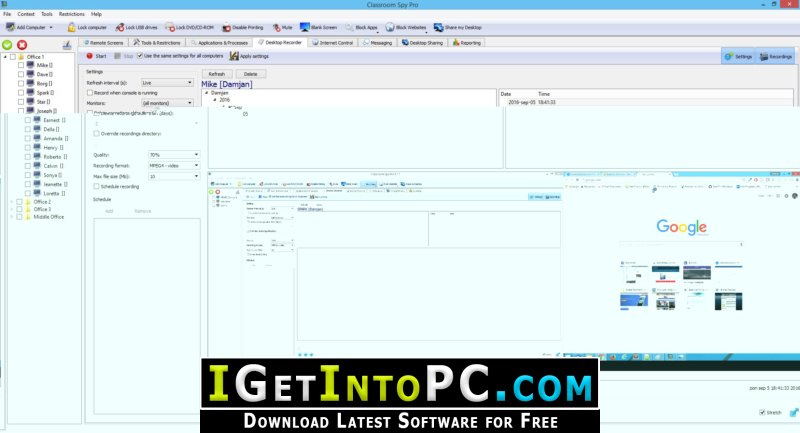The height and width of the screenshot is (433, 800).
Task: Open the Quality 70% dropdown
Action: point(174,155)
